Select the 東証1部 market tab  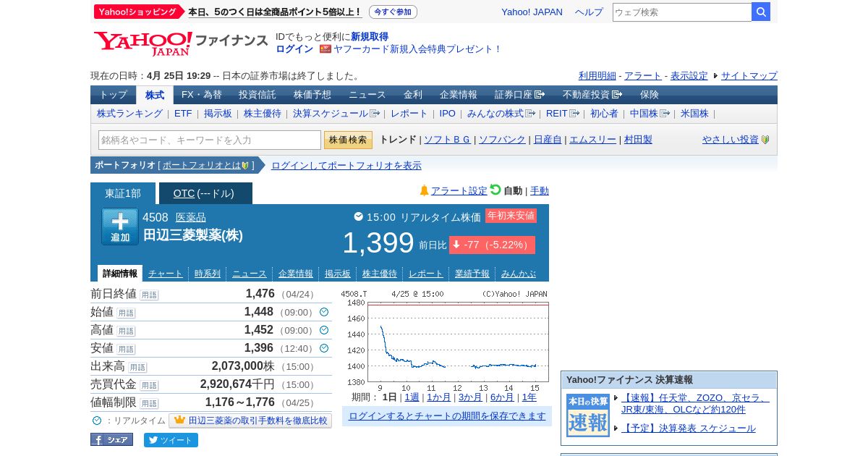coord(123,193)
